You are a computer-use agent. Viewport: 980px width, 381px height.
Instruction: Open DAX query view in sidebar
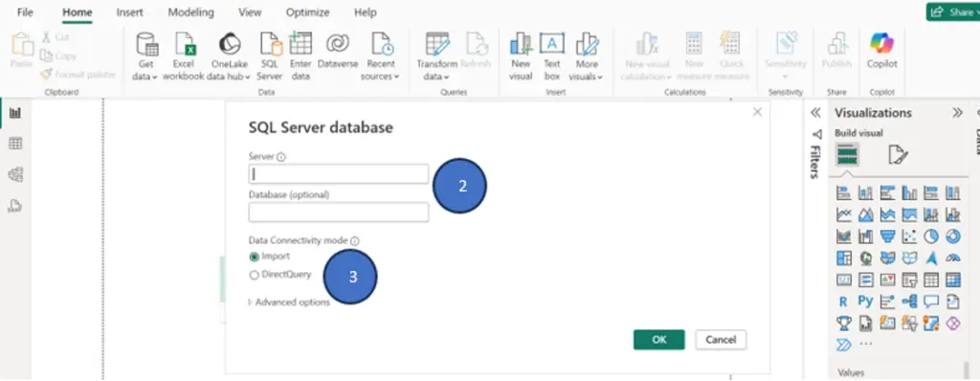point(15,207)
